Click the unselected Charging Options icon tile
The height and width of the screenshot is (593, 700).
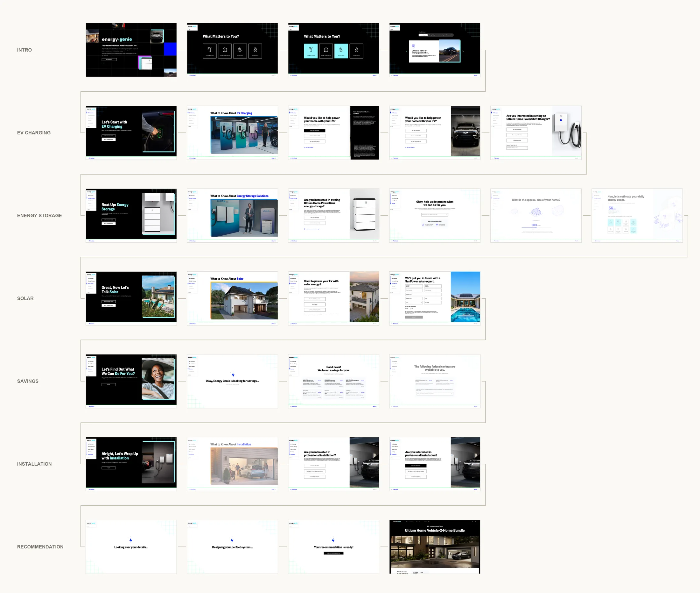point(210,51)
